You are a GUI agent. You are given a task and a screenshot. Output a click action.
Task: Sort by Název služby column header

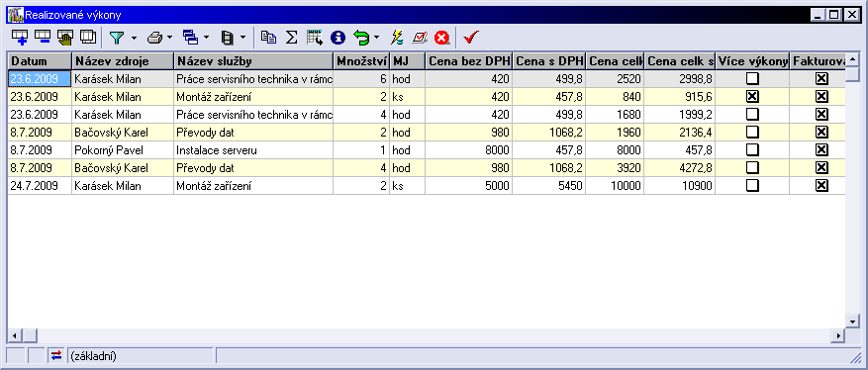coord(253,60)
